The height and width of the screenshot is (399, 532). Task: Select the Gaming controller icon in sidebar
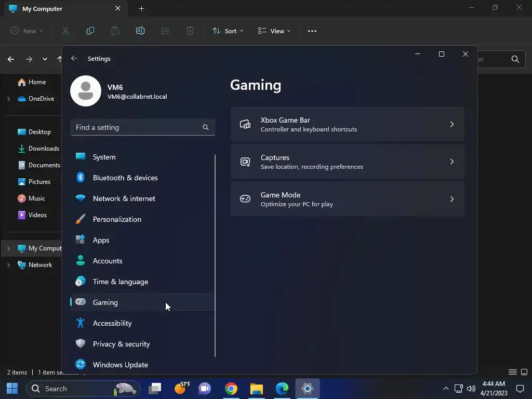coord(81,302)
